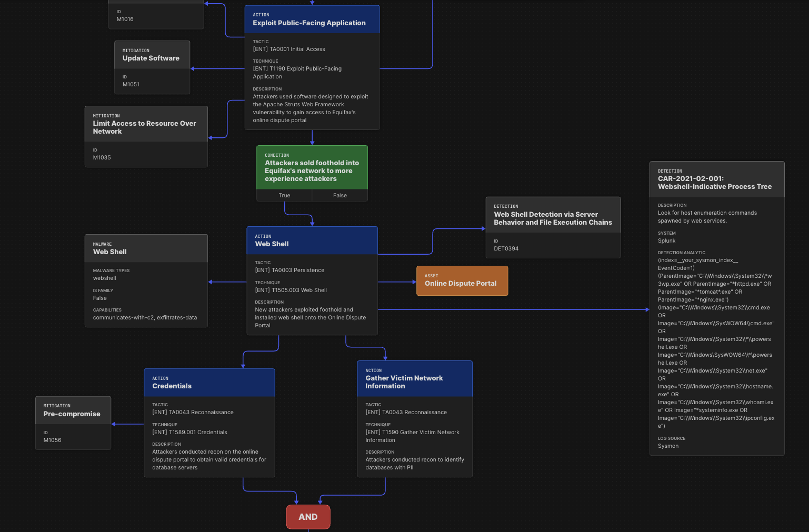
Task: Click the orange Online Dispute Portal asset node
Action: click(x=462, y=280)
